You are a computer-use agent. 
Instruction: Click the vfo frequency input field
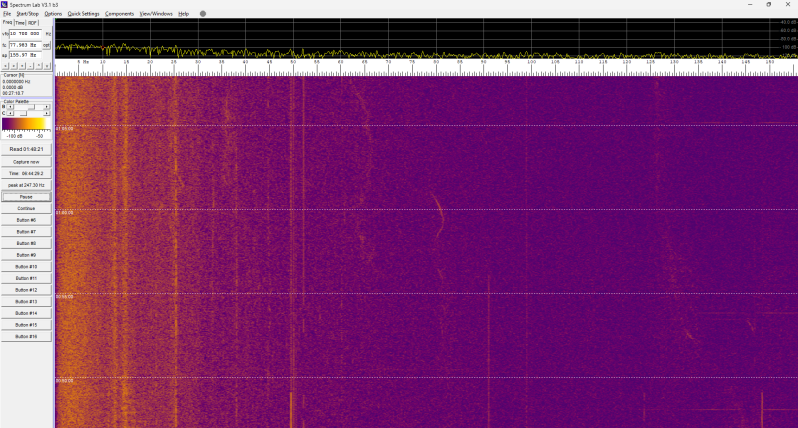(x=25, y=34)
